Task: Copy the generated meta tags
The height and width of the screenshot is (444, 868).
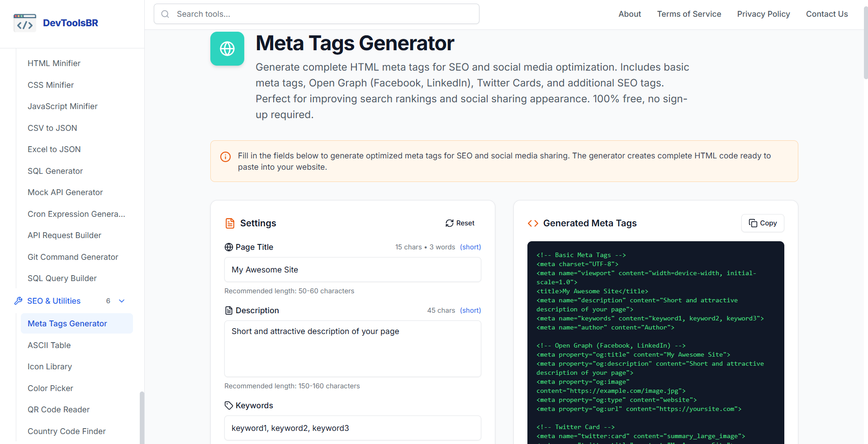Action: tap(762, 223)
